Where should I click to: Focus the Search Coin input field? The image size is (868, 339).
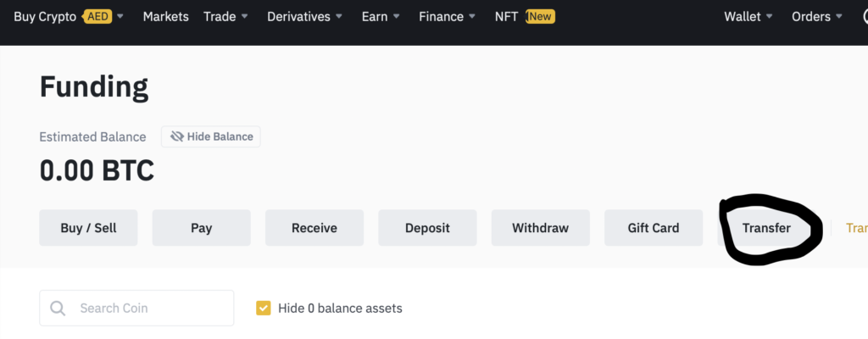(136, 308)
